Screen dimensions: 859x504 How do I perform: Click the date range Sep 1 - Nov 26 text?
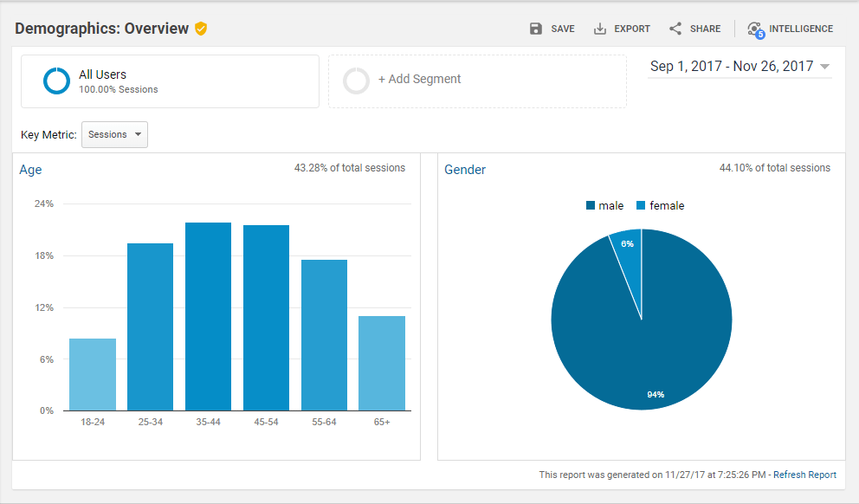click(731, 67)
